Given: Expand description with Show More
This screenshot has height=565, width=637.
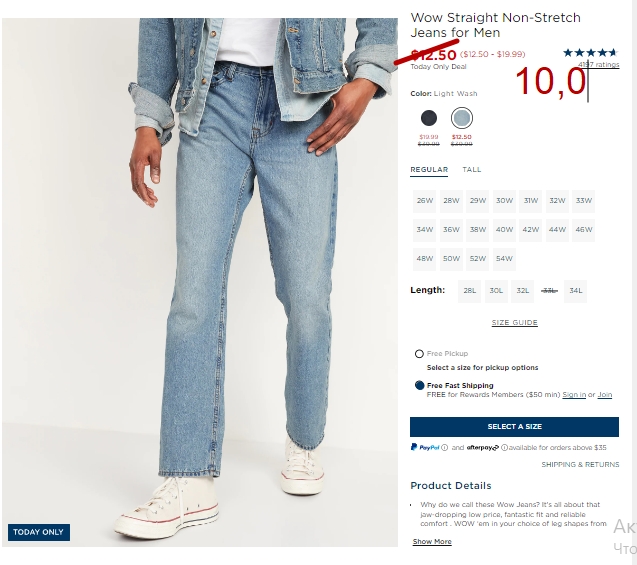Looking at the screenshot, I should pyautogui.click(x=432, y=541).
